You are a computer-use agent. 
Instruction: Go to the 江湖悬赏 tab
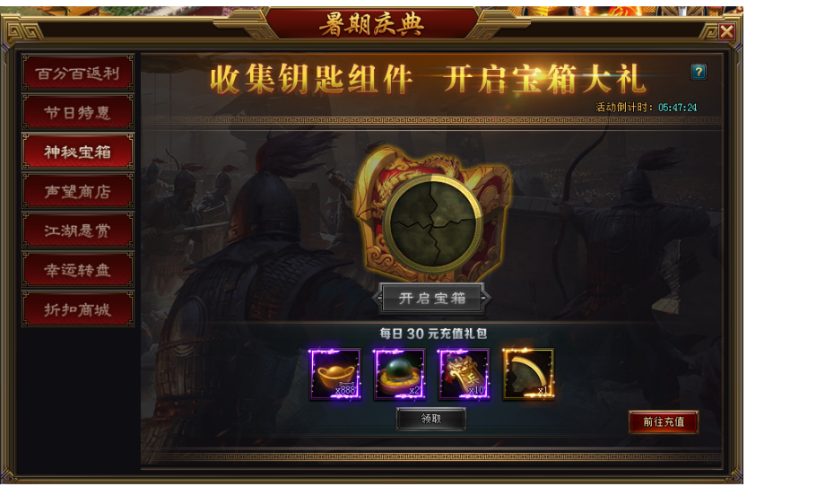tap(78, 230)
